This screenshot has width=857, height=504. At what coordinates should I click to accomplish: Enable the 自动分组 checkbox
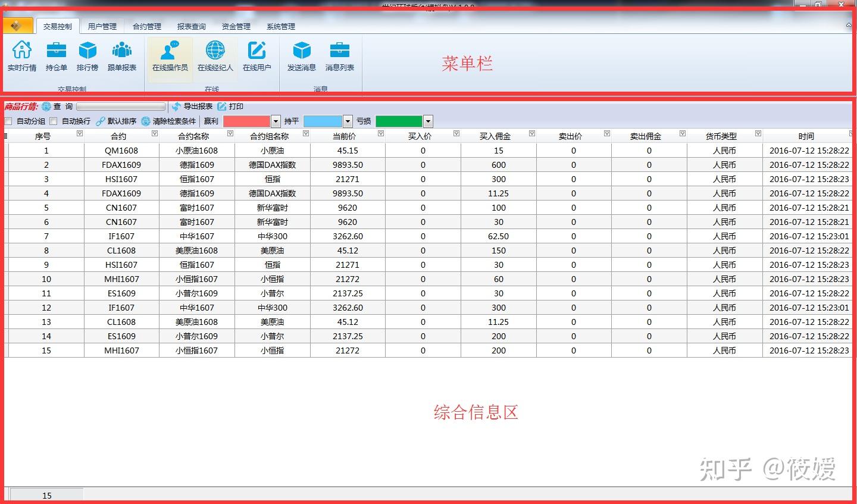click(x=8, y=121)
